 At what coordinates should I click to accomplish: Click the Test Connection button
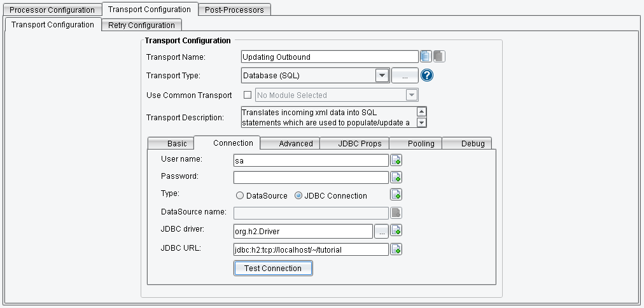(x=273, y=268)
